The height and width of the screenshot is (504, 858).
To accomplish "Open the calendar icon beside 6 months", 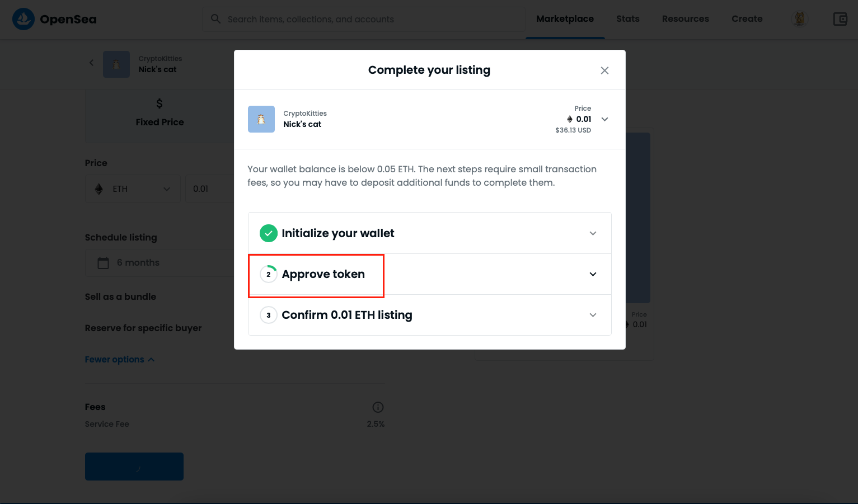I will pyautogui.click(x=104, y=263).
